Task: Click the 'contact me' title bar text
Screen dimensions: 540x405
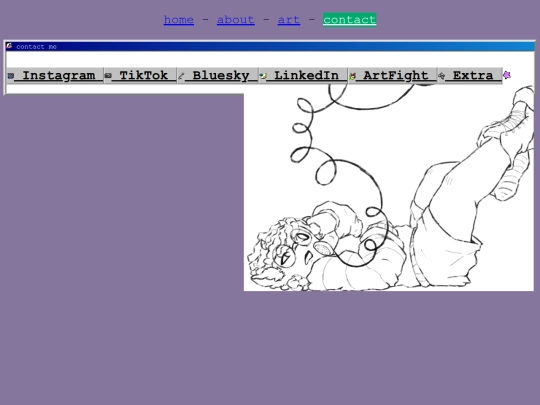Action: click(37, 46)
